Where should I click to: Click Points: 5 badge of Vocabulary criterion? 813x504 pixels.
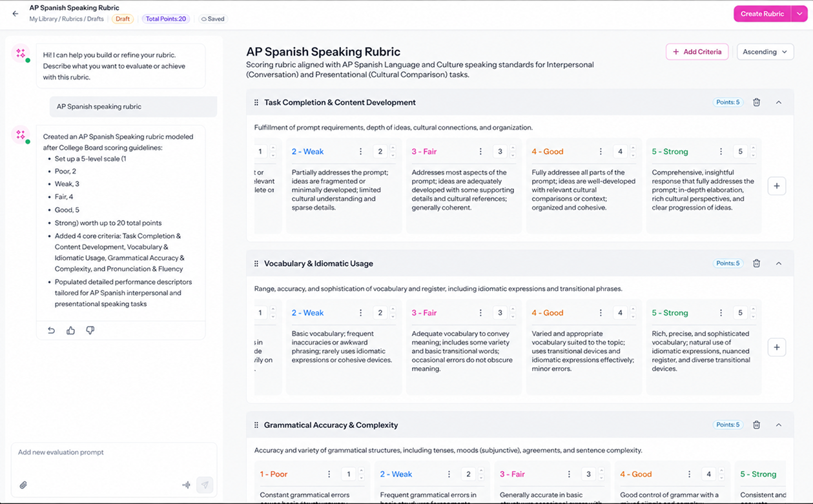pyautogui.click(x=728, y=263)
